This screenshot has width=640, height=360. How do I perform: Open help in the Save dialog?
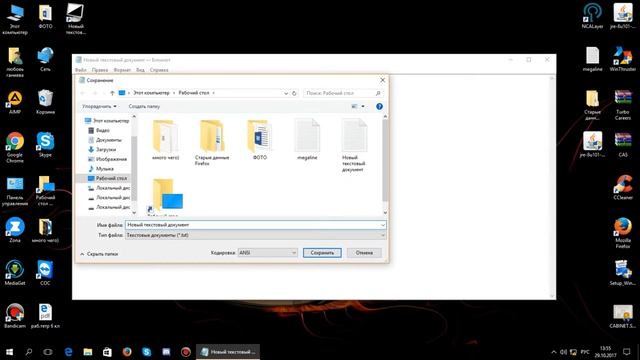(x=379, y=107)
